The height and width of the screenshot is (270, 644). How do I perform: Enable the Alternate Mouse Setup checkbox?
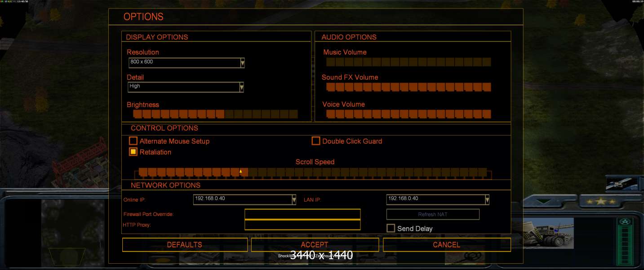point(133,141)
